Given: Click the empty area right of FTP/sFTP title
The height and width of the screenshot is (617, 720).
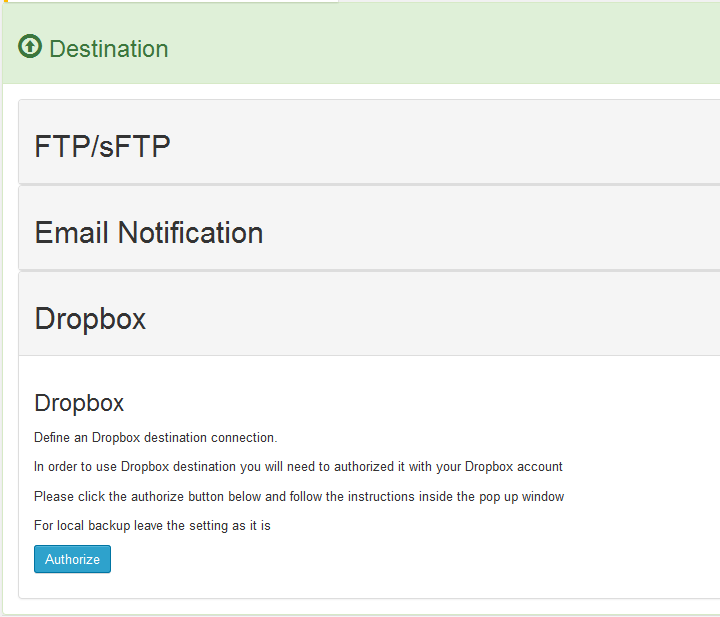Looking at the screenshot, I should [445, 142].
